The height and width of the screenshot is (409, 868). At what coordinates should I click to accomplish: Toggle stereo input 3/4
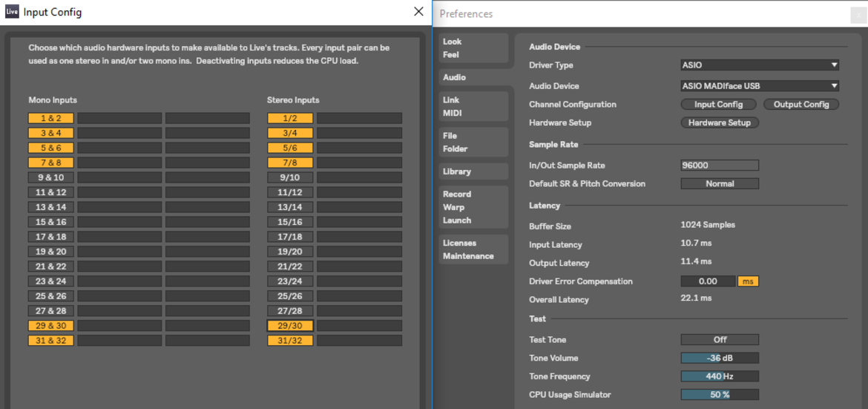(x=290, y=133)
